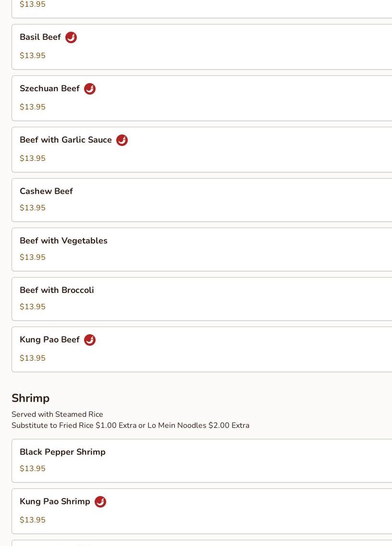
Task: Add Beef with Broccoli by clicking its name
Action: (57, 290)
